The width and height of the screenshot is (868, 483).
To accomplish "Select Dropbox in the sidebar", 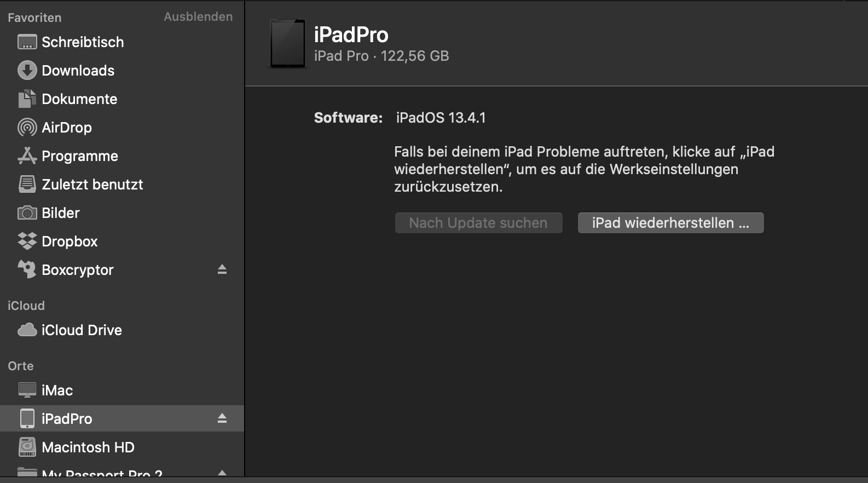I will tap(122, 242).
